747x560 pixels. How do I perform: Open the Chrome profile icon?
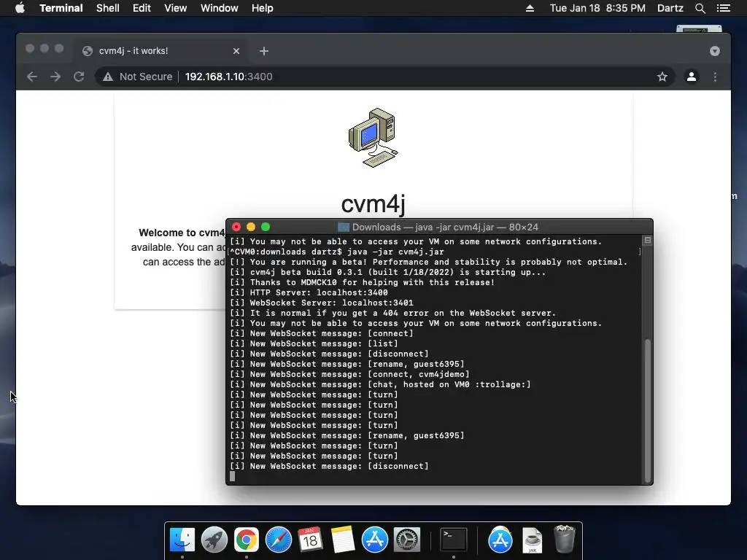[x=692, y=77]
